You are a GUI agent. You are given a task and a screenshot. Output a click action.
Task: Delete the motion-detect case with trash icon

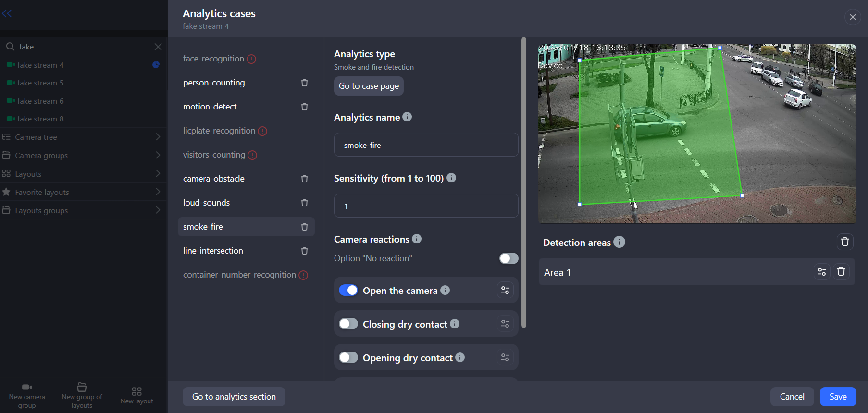click(304, 107)
